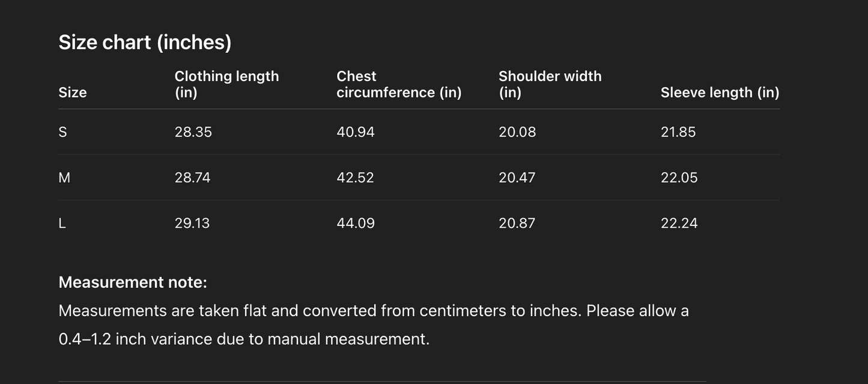This screenshot has height=384, width=868.
Task: Select the "Clothing length (in)" column header
Action: (226, 84)
